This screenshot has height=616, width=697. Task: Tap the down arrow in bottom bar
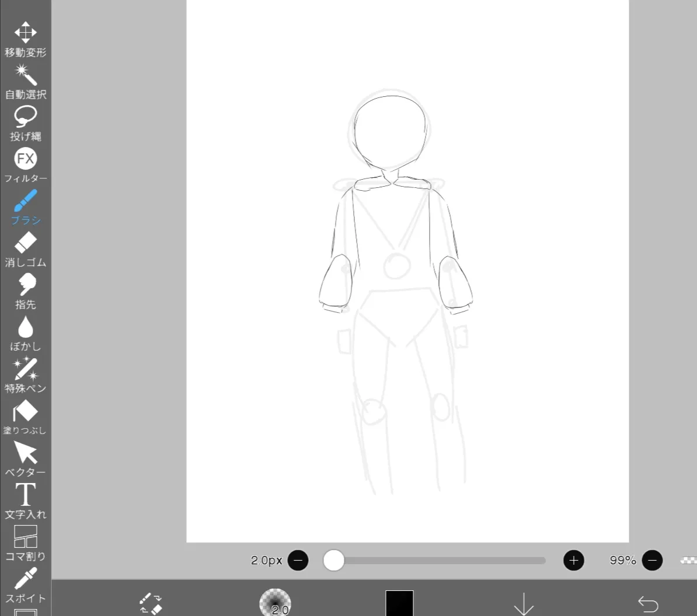524,604
